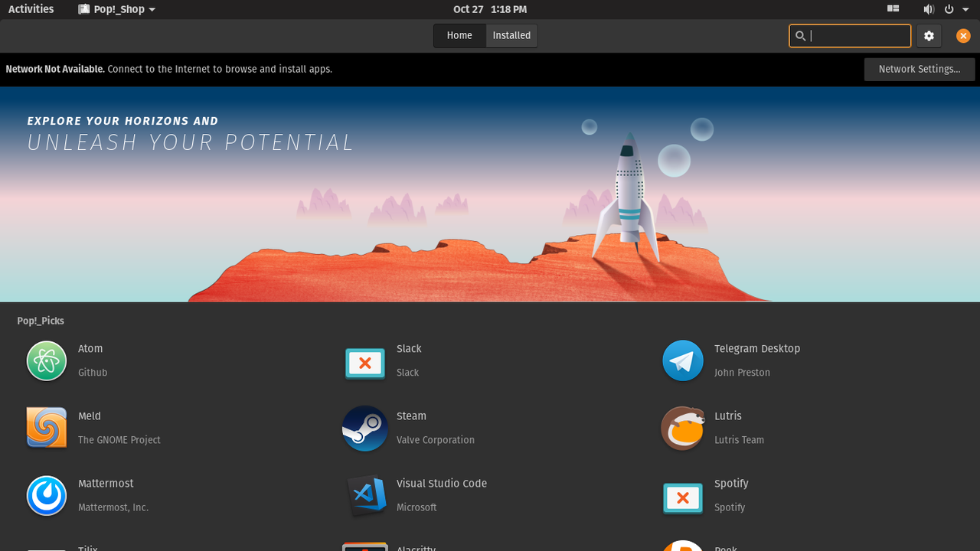Click the "Visual Studio Code" title

click(442, 484)
